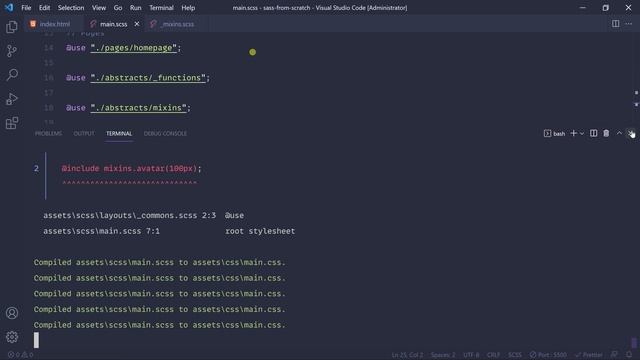
Task: Click Ln 25, Col 2 status item
Action: pos(407,355)
